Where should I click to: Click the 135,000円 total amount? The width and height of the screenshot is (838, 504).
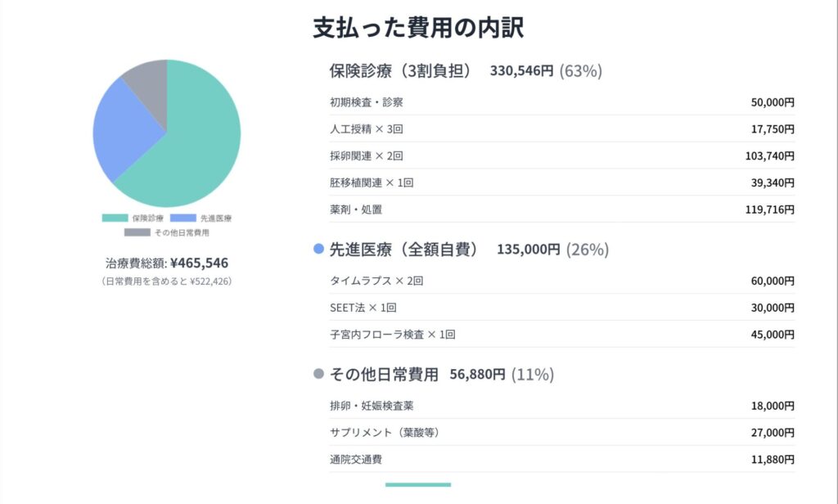(529, 250)
